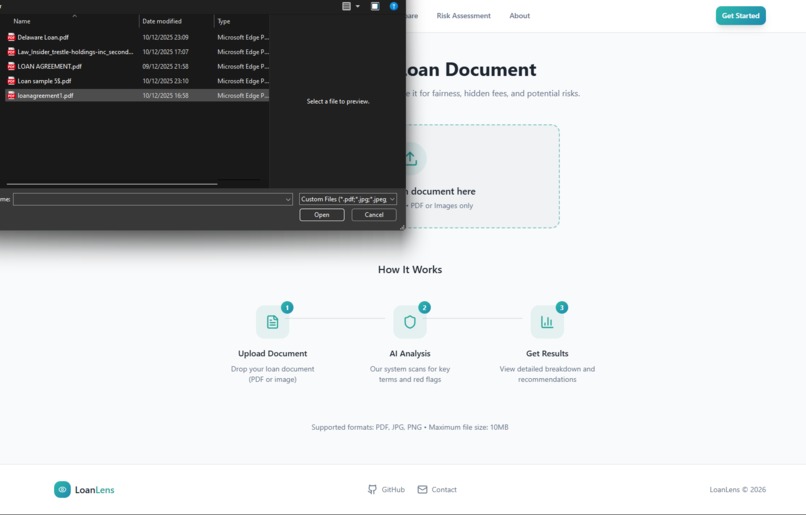This screenshot has width=806, height=515.
Task: Expand the view options dropdown arrow
Action: point(358,6)
